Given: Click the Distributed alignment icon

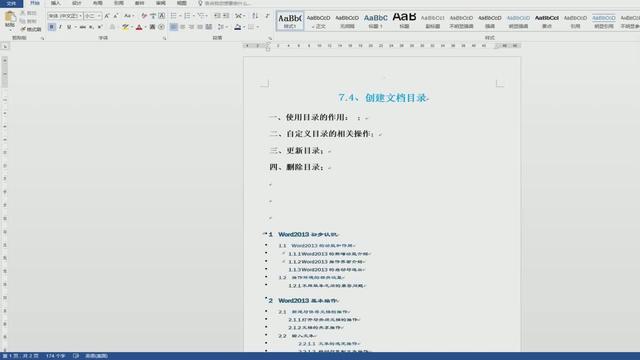Looking at the screenshot, I should pyautogui.click(x=209, y=27).
